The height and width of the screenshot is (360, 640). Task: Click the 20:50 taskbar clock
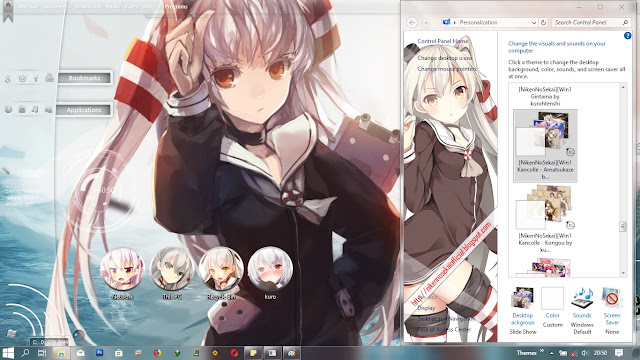(x=600, y=353)
